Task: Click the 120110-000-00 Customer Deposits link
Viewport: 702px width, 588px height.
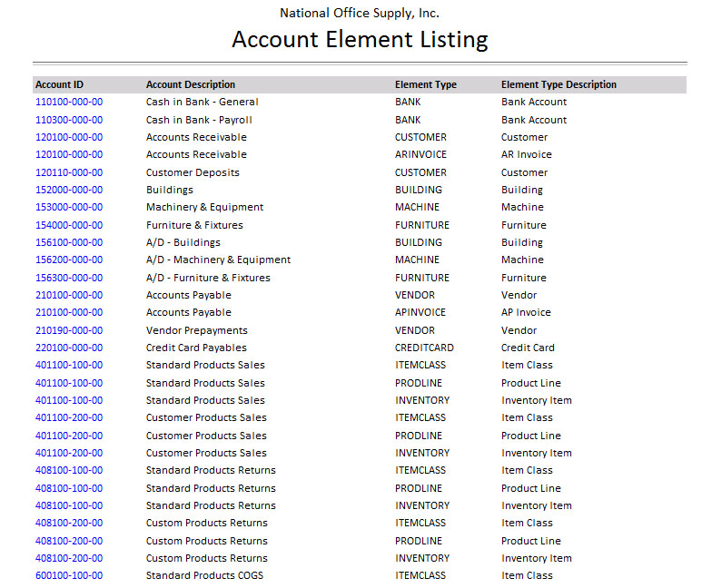Action: click(69, 172)
